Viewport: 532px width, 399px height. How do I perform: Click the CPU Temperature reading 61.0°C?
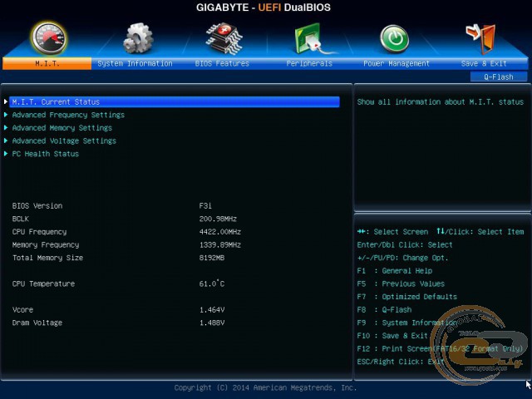(212, 283)
